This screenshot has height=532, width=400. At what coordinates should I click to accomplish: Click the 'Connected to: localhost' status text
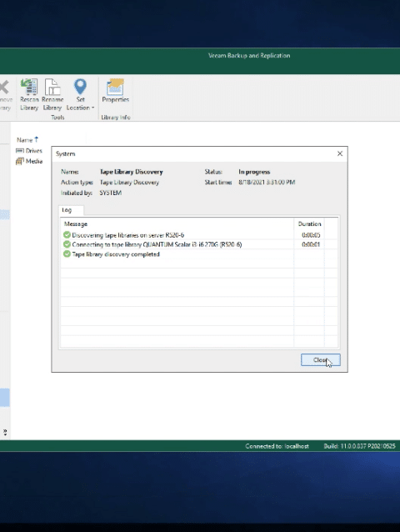[277, 446]
